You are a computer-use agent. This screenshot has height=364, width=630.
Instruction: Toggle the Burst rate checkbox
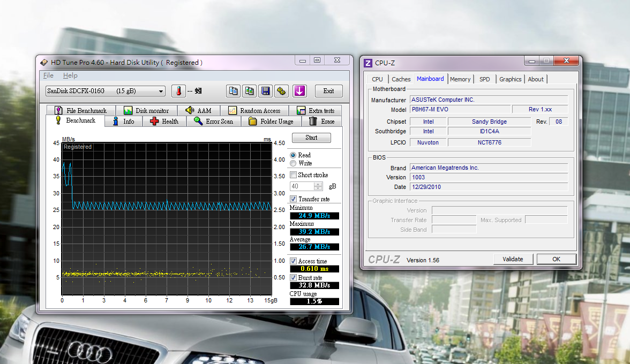point(293,278)
